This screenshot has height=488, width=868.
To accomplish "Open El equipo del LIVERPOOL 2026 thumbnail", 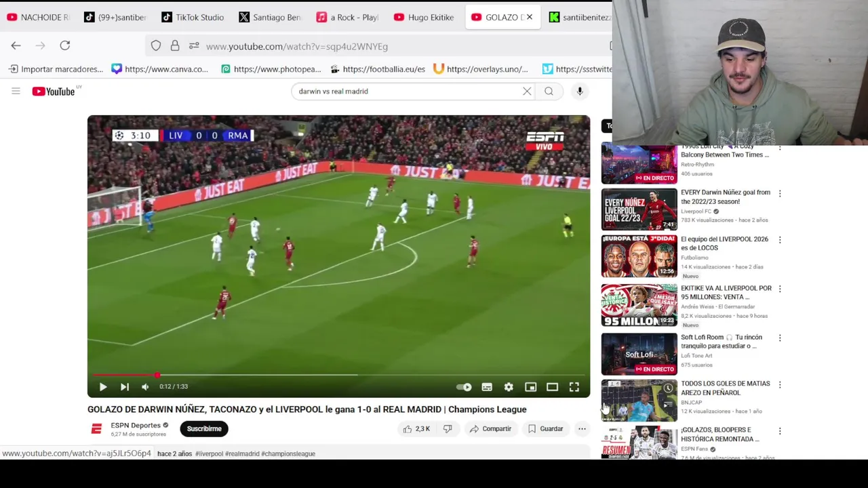I will click(x=639, y=256).
